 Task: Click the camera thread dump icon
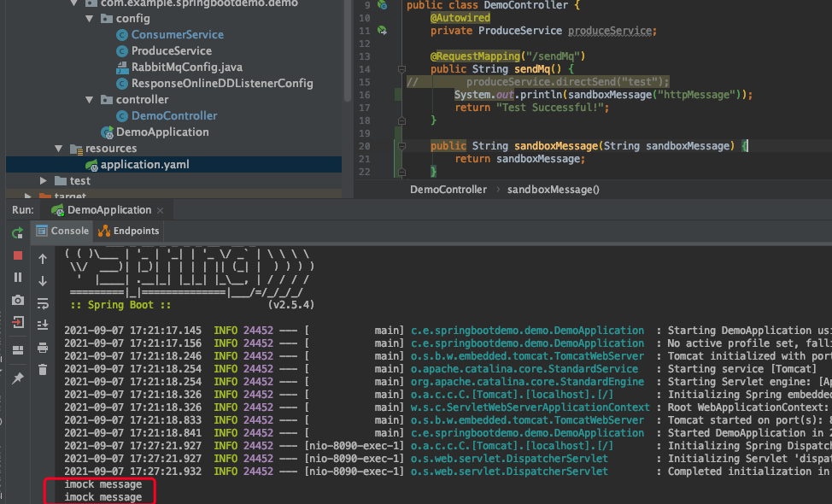17,300
